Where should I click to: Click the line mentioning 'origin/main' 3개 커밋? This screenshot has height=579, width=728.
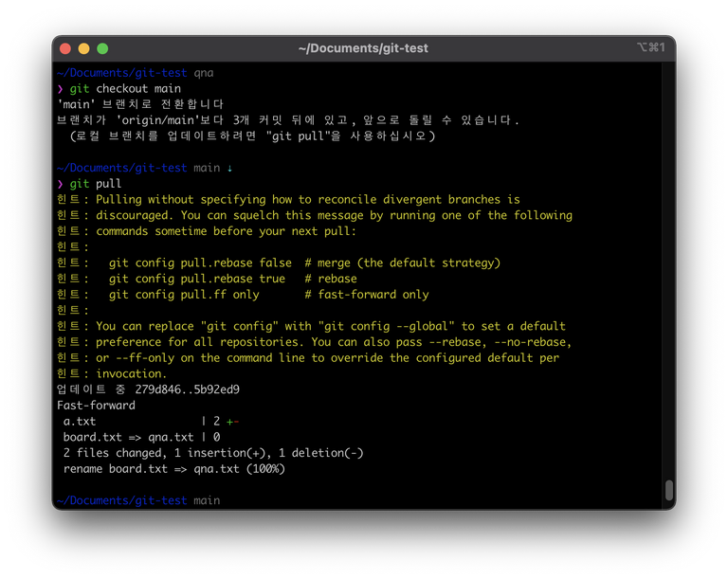pos(288,120)
